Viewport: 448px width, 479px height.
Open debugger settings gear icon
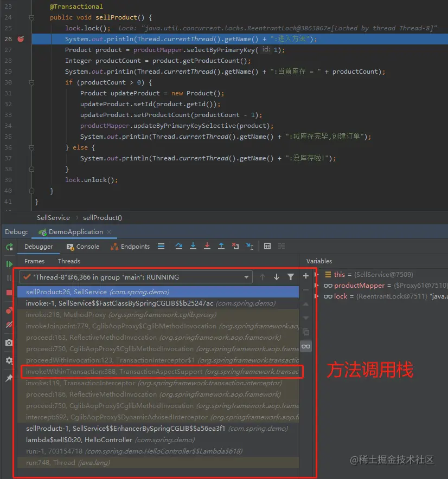pyautogui.click(x=9, y=360)
